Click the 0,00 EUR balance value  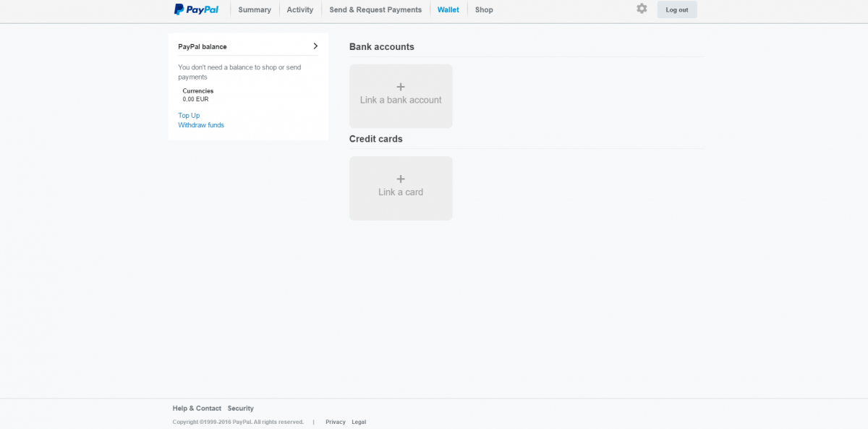point(195,99)
